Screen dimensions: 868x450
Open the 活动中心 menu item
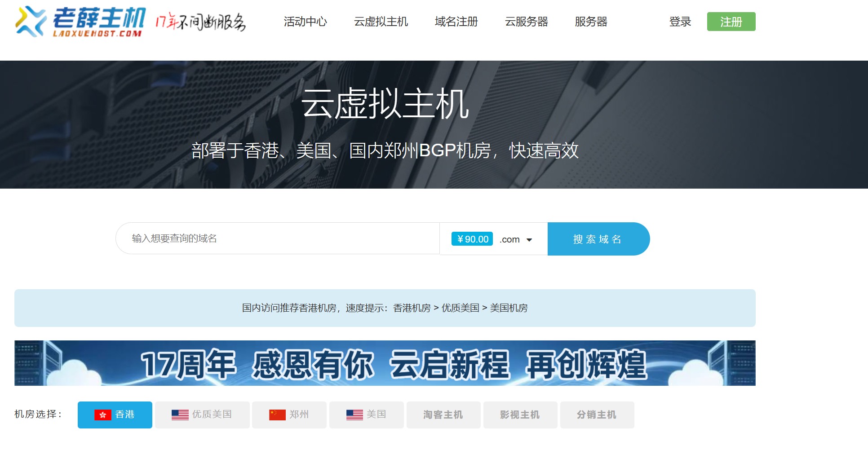(x=305, y=22)
